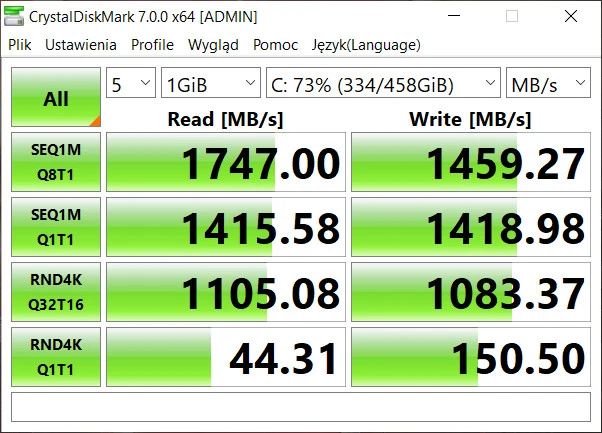This screenshot has height=433, width=602.
Task: Click the CrystalDiskMark app icon in title bar
Action: 15,17
